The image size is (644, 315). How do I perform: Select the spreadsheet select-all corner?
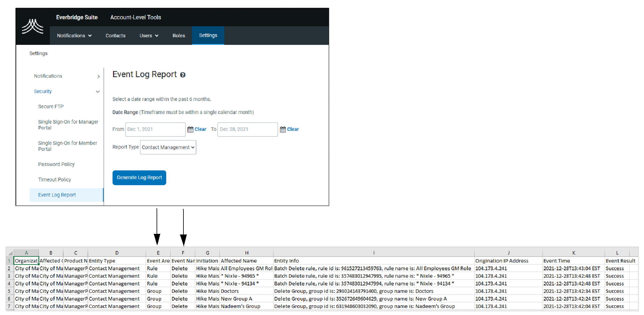(10, 252)
